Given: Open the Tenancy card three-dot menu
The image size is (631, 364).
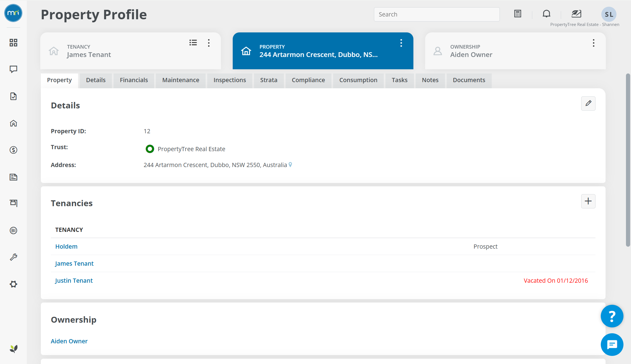Looking at the screenshot, I should click(209, 43).
